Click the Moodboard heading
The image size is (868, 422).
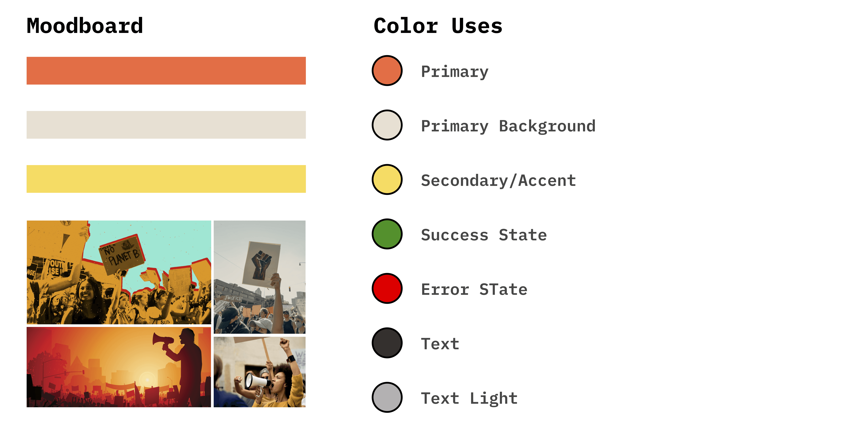click(x=85, y=26)
